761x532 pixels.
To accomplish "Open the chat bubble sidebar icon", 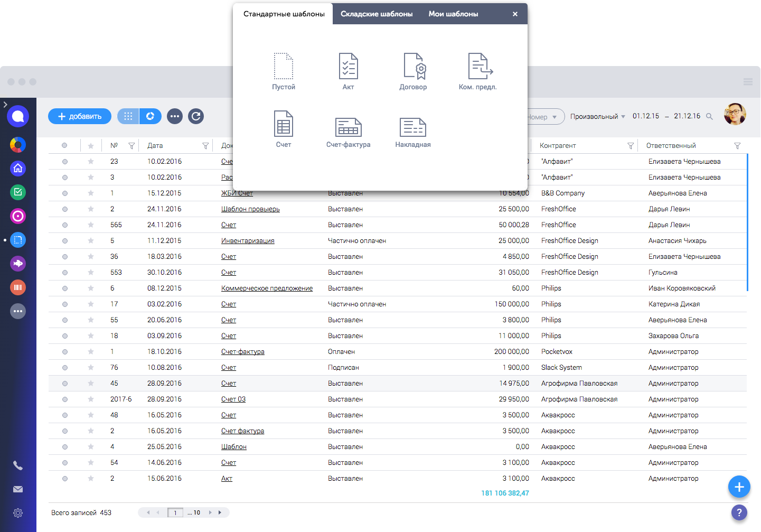I will tap(18, 116).
